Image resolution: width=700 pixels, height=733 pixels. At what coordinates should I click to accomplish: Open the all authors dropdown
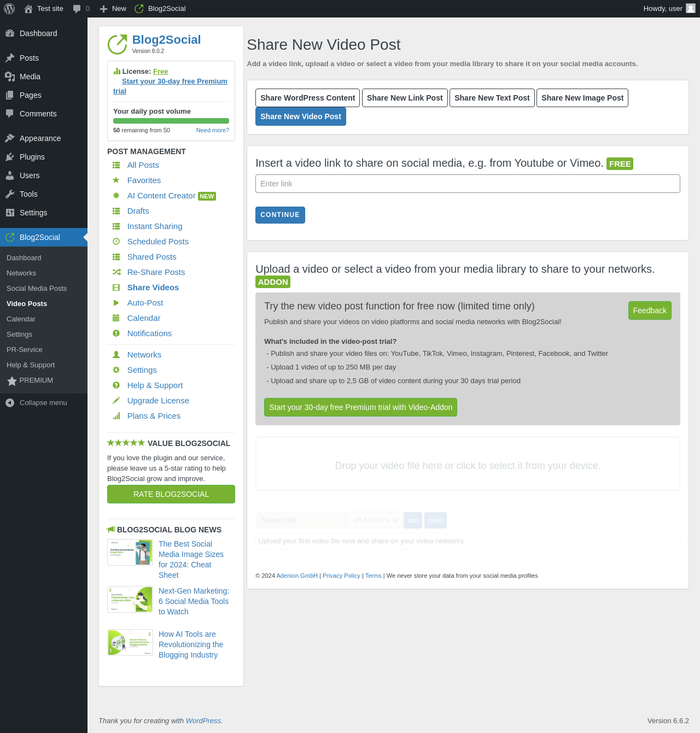[x=375, y=520]
